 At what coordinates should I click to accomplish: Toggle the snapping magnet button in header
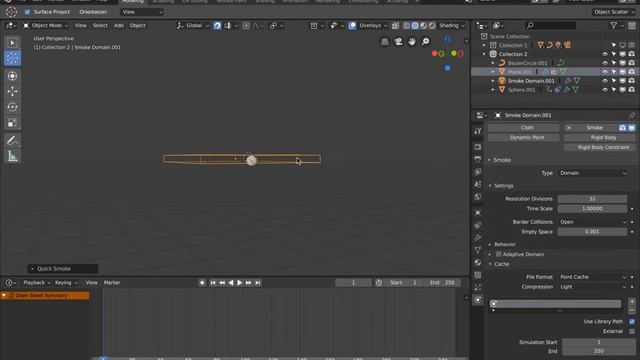pyautogui.click(x=217, y=26)
